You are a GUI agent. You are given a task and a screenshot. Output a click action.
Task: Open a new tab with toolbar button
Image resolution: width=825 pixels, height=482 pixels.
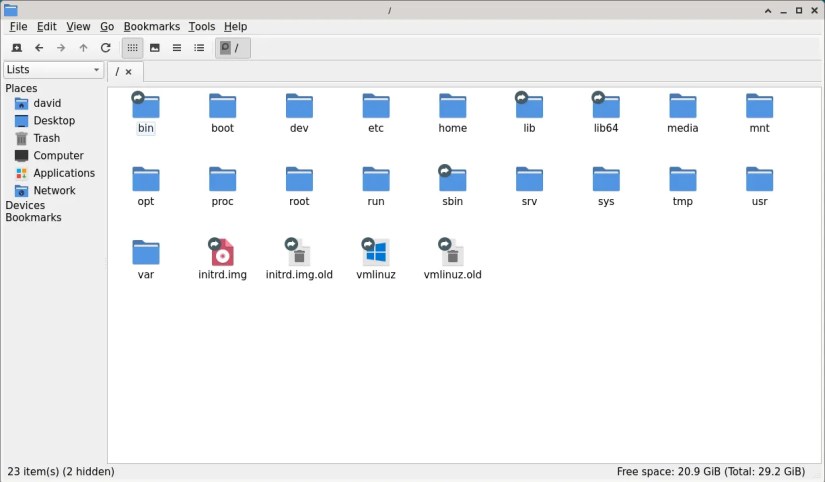point(17,48)
